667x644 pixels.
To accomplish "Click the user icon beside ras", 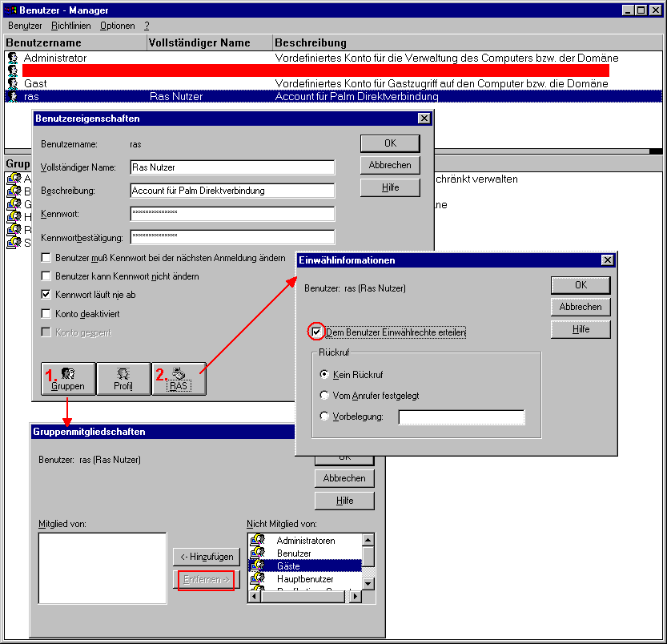I will click(14, 95).
